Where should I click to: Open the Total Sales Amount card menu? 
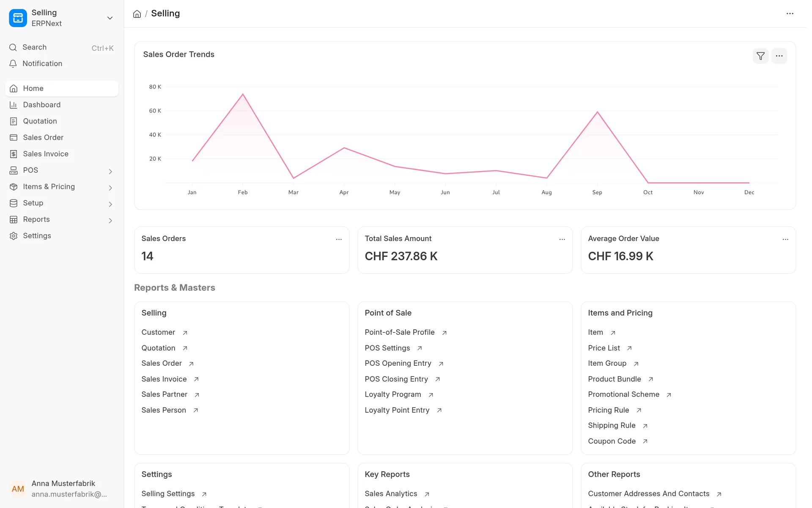pos(562,239)
